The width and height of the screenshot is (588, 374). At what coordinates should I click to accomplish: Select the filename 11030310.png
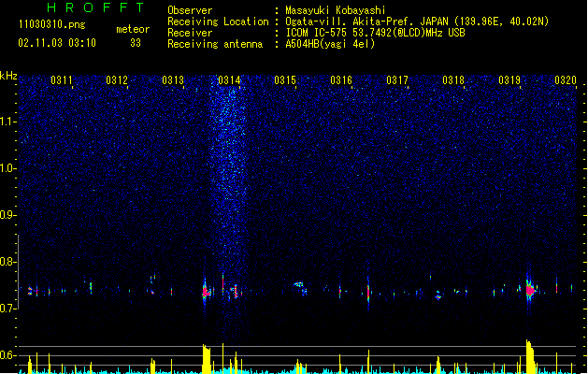click(51, 25)
